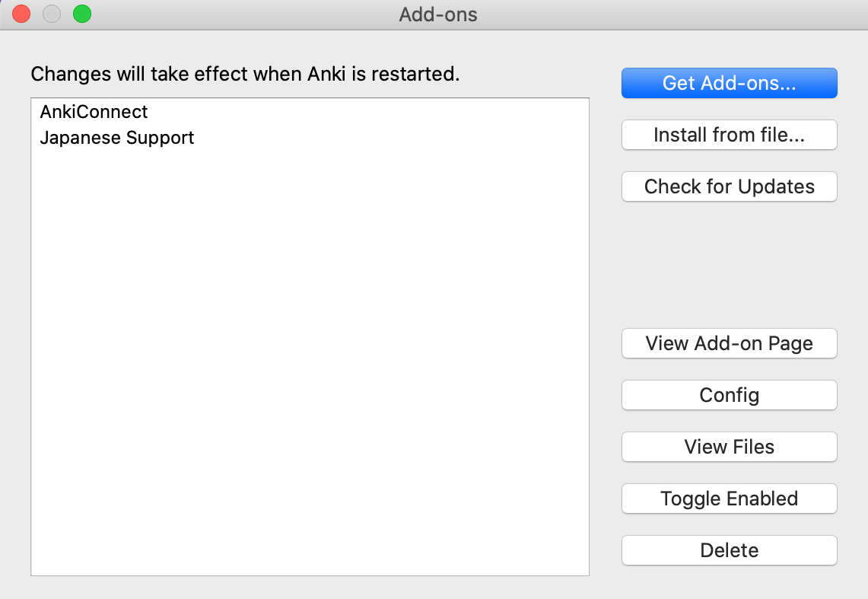Click the Add-ons window title text
This screenshot has width=868, height=599.
coord(438,14)
